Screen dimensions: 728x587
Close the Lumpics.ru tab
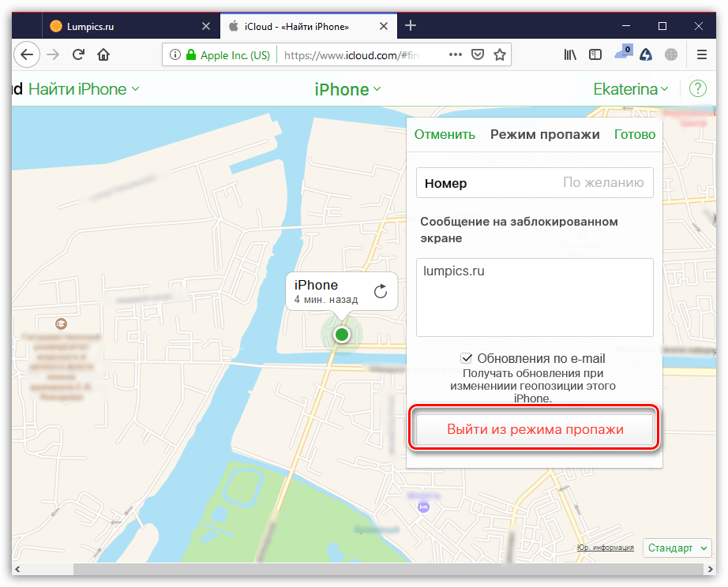[x=206, y=27]
